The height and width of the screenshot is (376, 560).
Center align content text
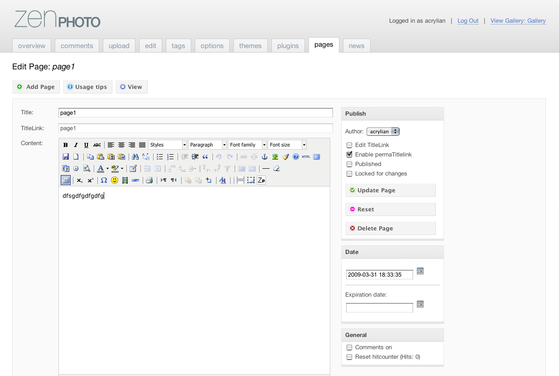(121, 145)
